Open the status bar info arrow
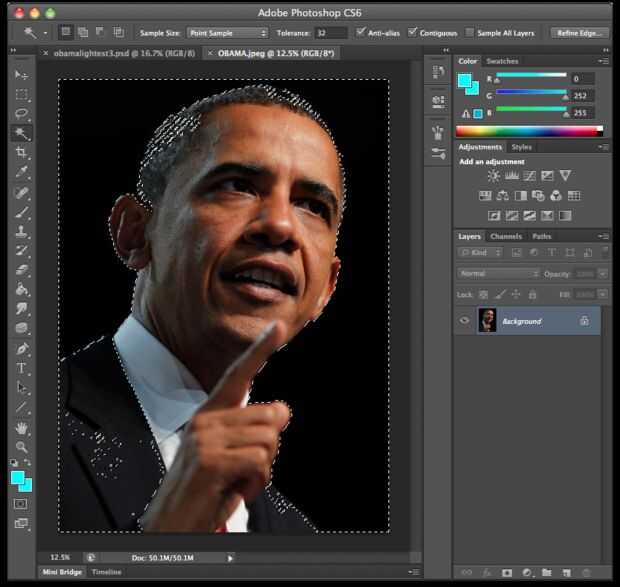The image size is (620, 587). [x=230, y=558]
